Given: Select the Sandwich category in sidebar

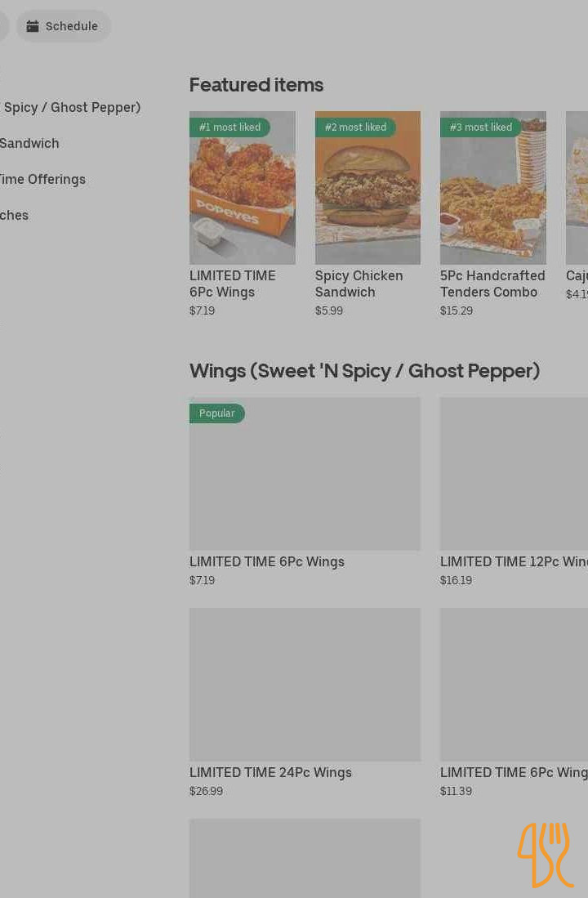Looking at the screenshot, I should [x=29, y=143].
